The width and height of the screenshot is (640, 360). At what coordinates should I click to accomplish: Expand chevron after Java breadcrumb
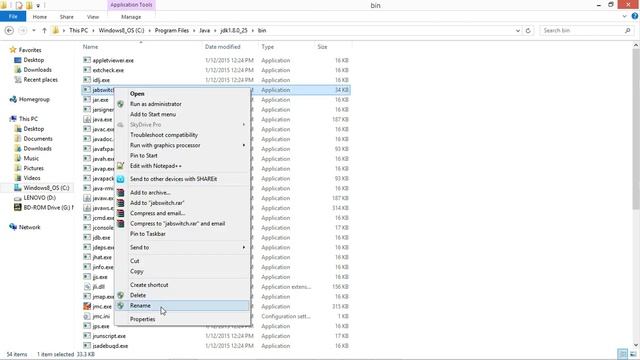coord(215,31)
